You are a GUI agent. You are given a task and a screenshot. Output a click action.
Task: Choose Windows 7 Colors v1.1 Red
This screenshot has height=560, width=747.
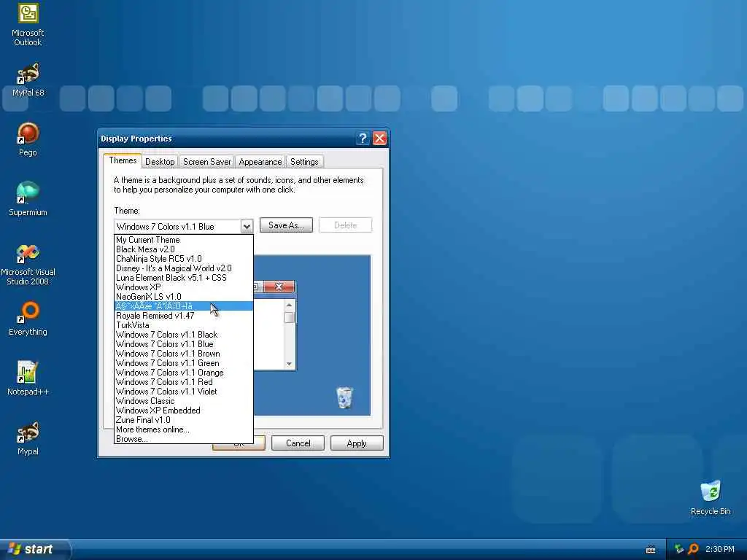point(183,382)
